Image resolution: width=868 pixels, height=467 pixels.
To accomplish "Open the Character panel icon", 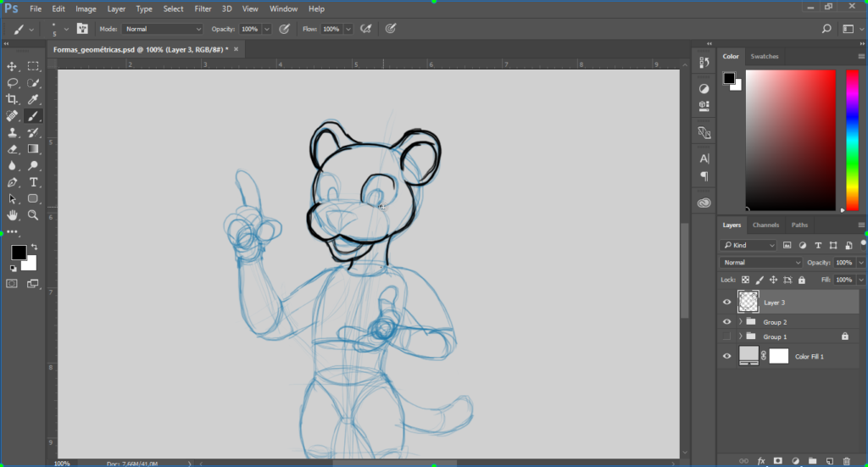I will point(704,158).
